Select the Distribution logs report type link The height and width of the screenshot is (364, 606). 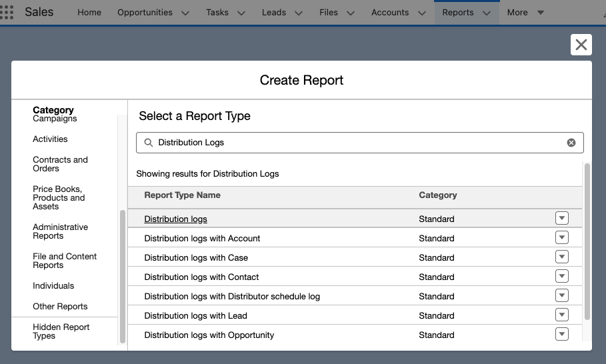(x=175, y=219)
